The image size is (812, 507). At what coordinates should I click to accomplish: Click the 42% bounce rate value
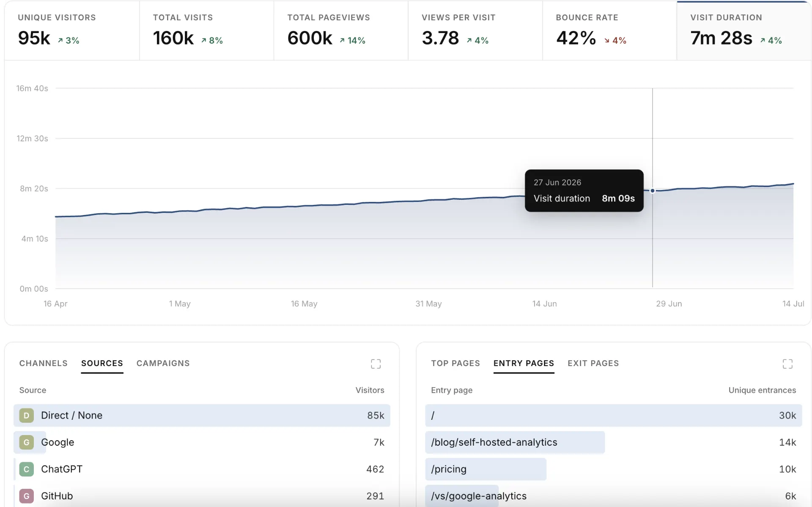pyautogui.click(x=576, y=38)
